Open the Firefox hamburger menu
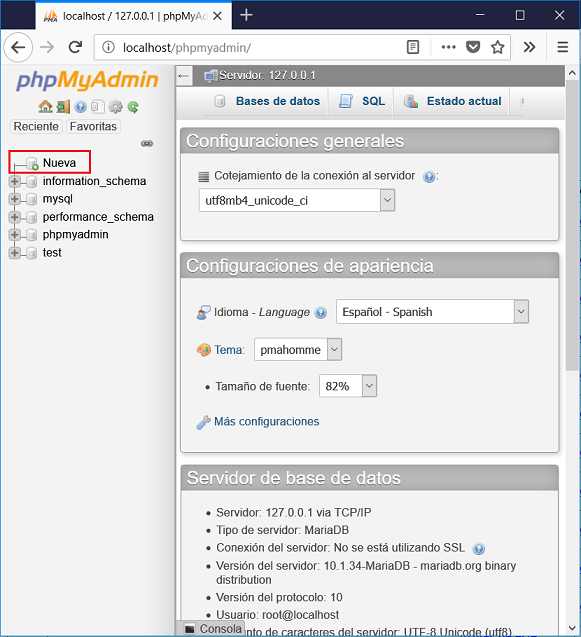The height and width of the screenshot is (637, 581). pyautogui.click(x=562, y=47)
